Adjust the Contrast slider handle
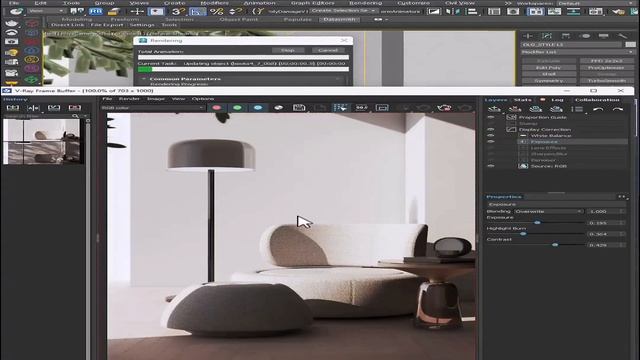This screenshot has height=360, width=640. [555, 244]
